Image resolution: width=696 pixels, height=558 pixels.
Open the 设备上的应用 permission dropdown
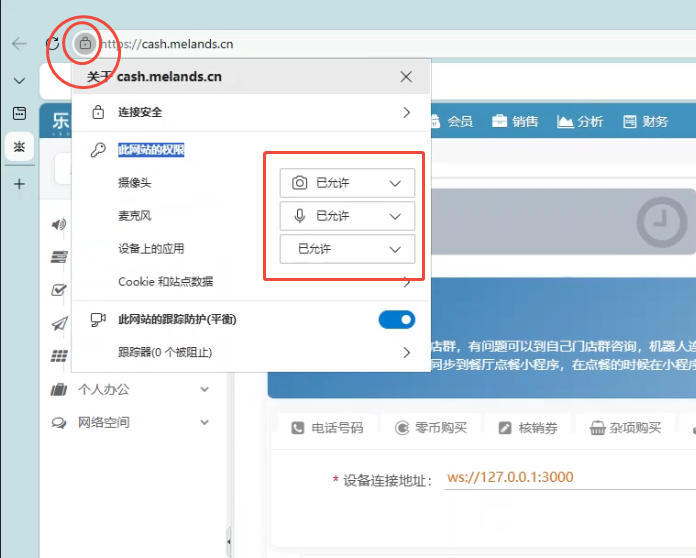[347, 249]
